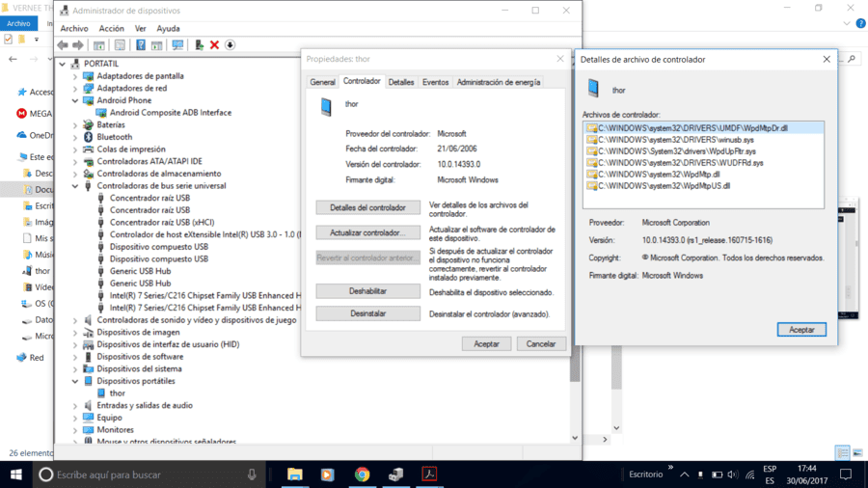Click the volume speaker icon in system tray
The image size is (868, 488).
(x=733, y=474)
